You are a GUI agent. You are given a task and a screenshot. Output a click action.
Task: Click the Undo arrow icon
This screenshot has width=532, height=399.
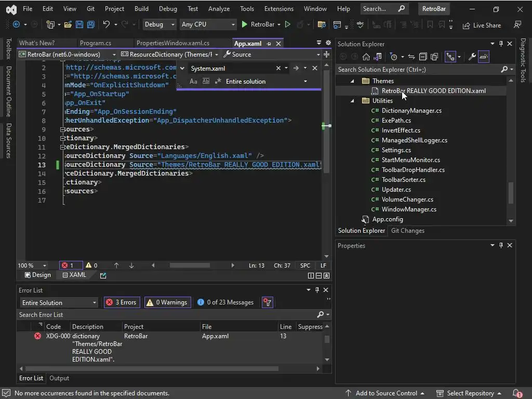(x=107, y=24)
